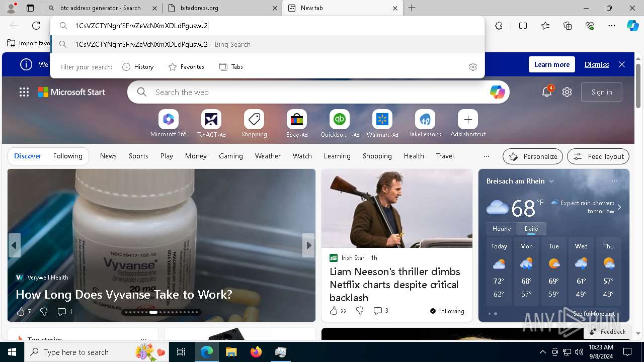Viewport: 644px width, 362px height.
Task: Dislike the Liam Neeson article
Action: coord(360,311)
